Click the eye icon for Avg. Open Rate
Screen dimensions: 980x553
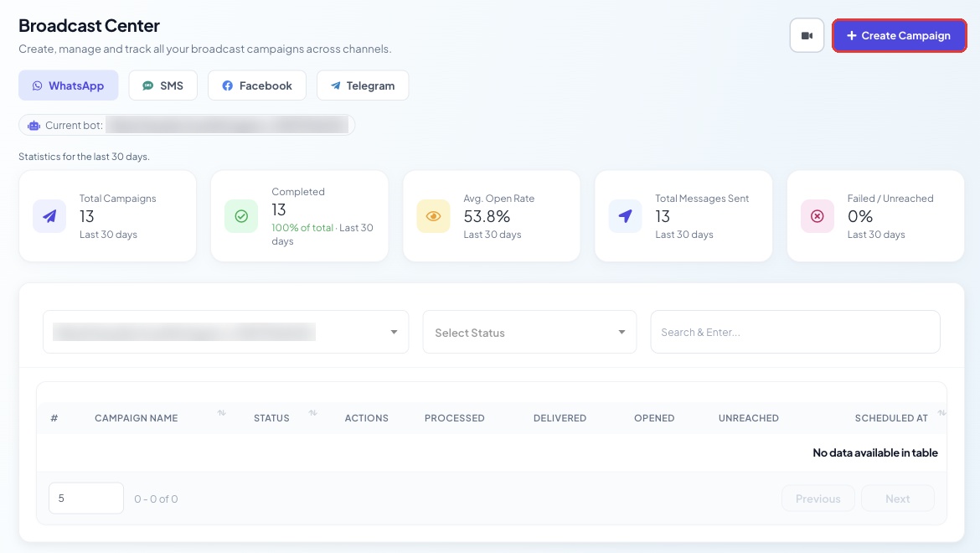point(433,216)
